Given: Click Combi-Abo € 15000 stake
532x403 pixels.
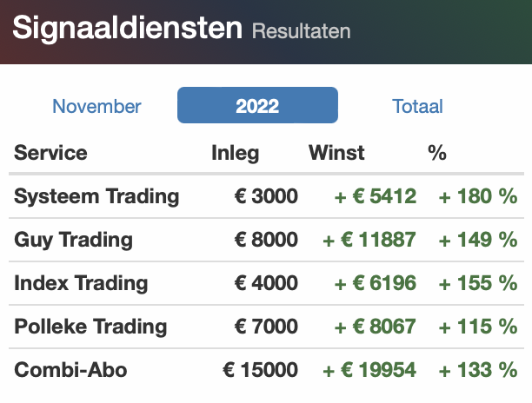Looking at the screenshot, I should pyautogui.click(x=260, y=370).
